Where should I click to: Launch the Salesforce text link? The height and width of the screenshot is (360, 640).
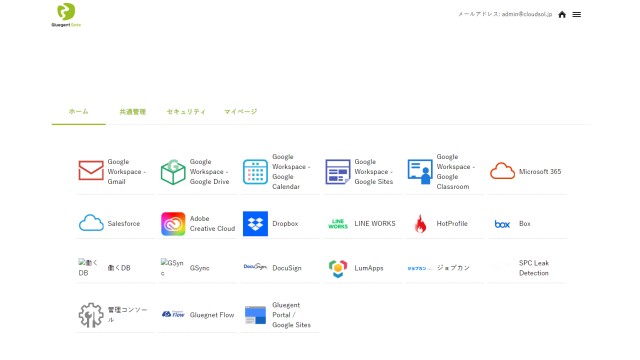coord(124,224)
